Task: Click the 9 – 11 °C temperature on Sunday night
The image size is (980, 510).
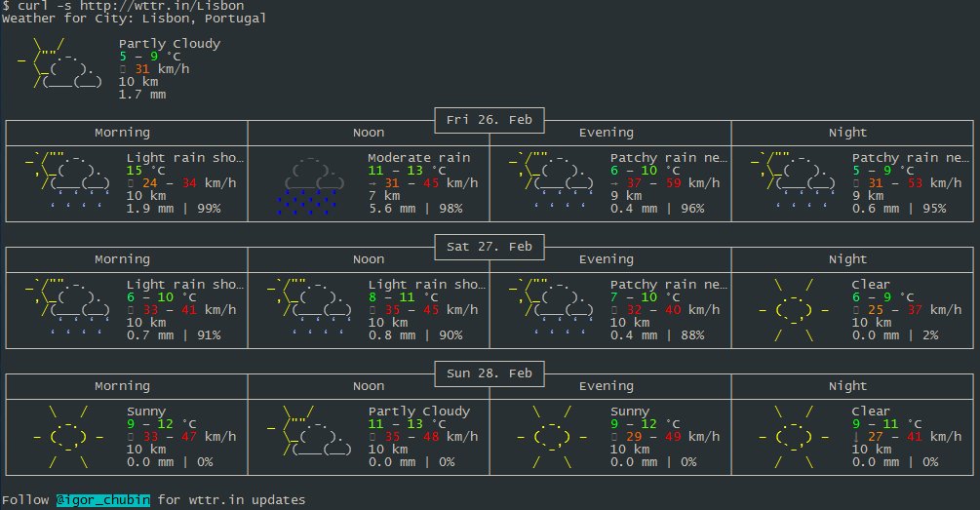Action: coord(886,424)
